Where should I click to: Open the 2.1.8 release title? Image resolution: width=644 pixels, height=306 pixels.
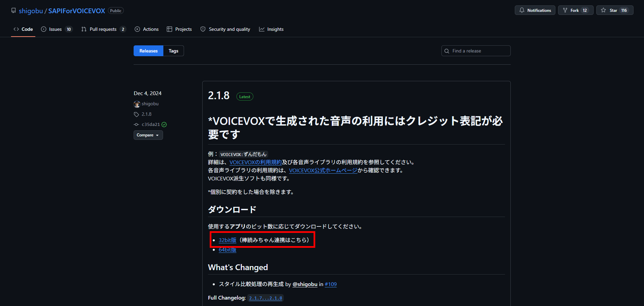click(x=219, y=96)
